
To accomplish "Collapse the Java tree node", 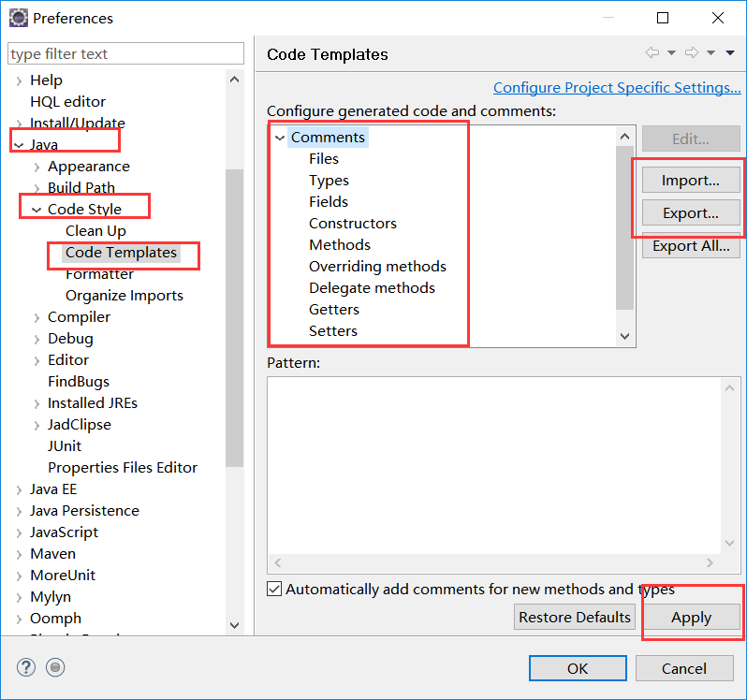I will (19, 145).
